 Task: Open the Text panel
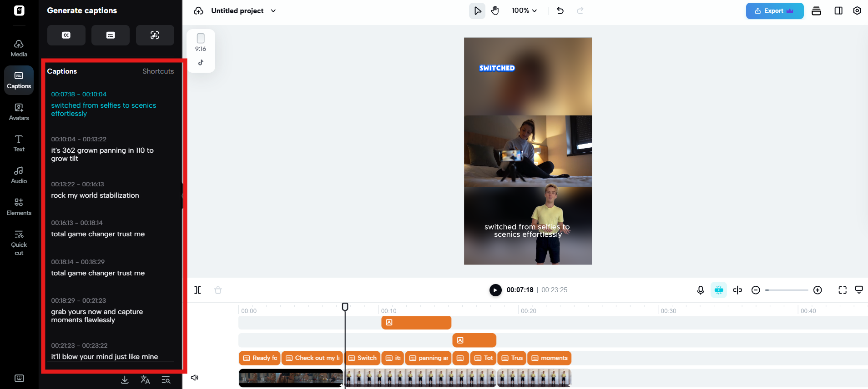click(19, 144)
